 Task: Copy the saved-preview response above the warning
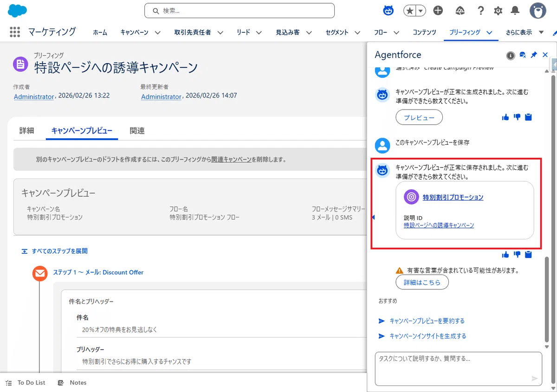point(528,254)
